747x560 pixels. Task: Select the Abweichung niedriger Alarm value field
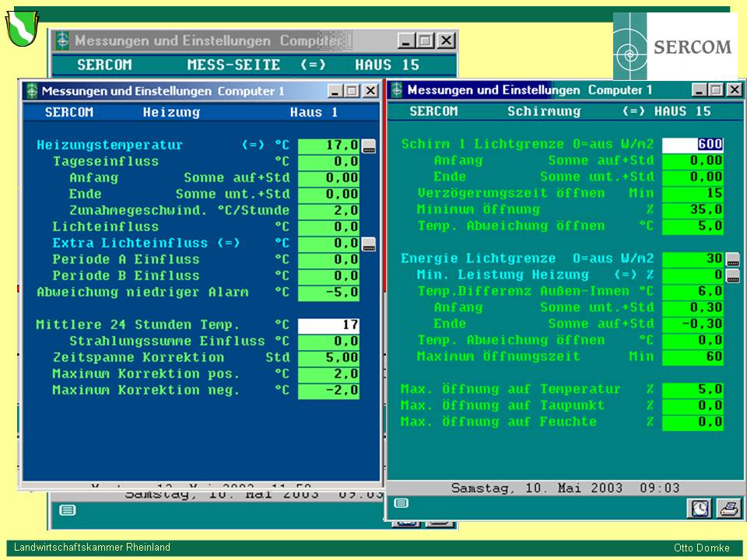[328, 292]
